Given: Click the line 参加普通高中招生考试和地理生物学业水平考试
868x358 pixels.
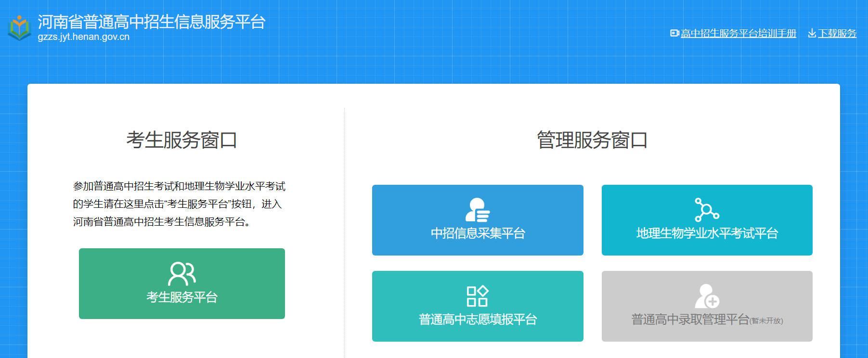Looking at the screenshot, I should point(179,186).
